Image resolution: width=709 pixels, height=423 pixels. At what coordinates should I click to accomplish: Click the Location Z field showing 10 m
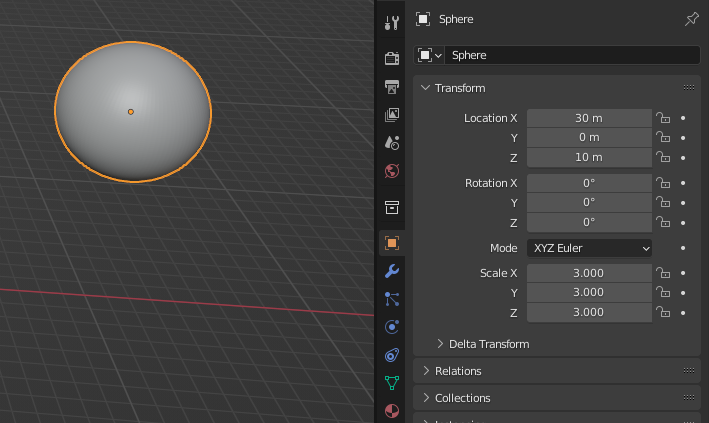[589, 157]
